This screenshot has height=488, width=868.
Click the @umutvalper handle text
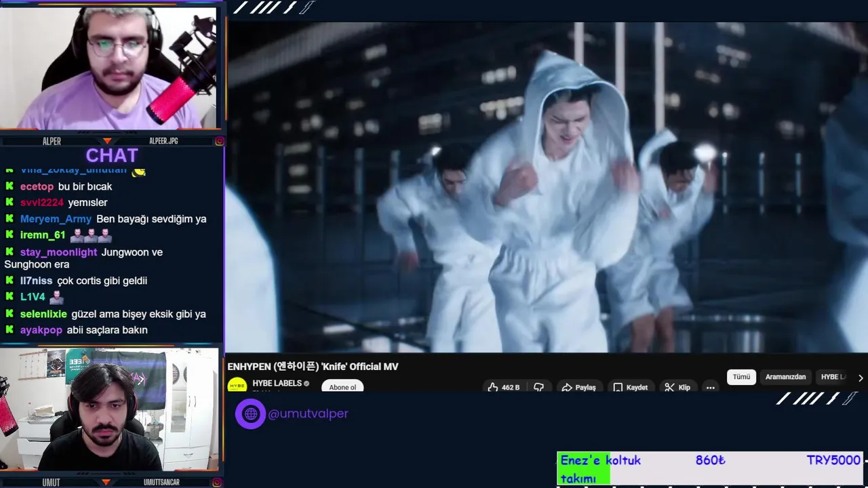308,413
